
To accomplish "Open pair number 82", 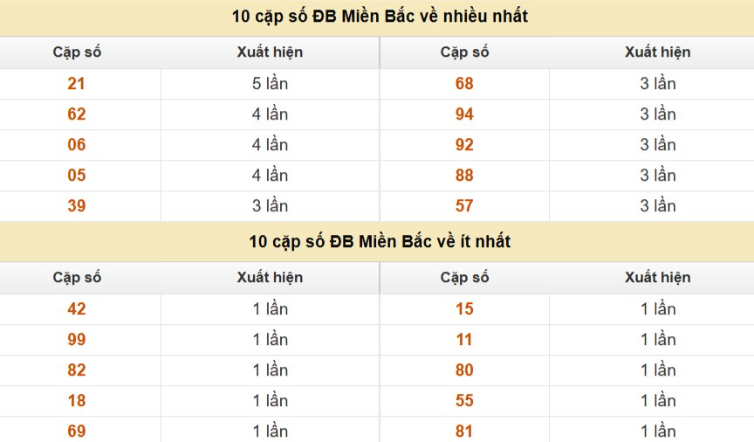I will point(77,370).
